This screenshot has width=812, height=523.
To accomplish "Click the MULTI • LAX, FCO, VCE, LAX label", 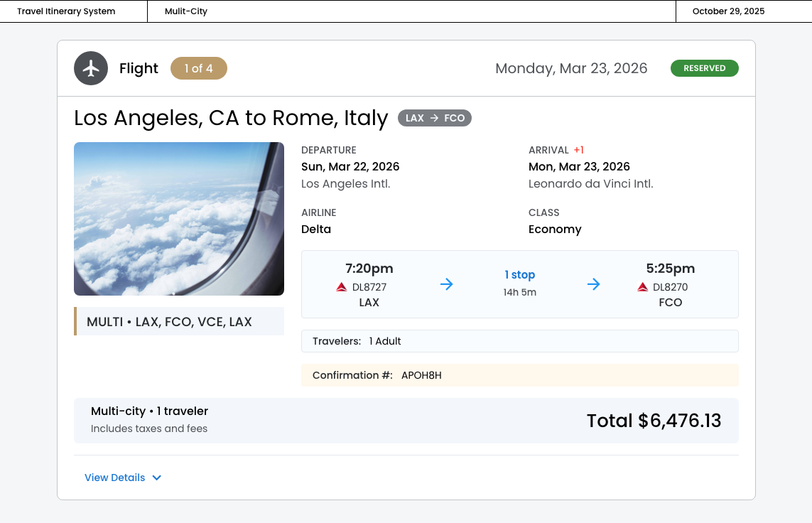I will click(169, 322).
